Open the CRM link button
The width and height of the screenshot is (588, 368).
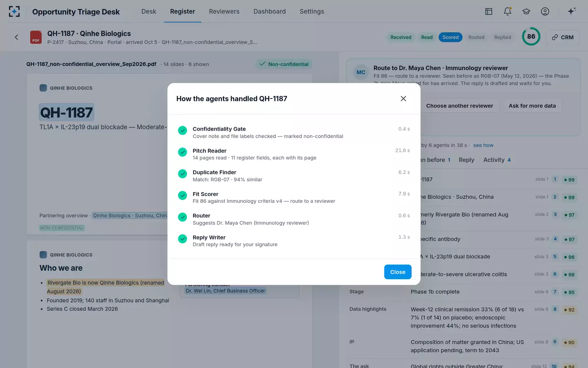click(x=563, y=37)
